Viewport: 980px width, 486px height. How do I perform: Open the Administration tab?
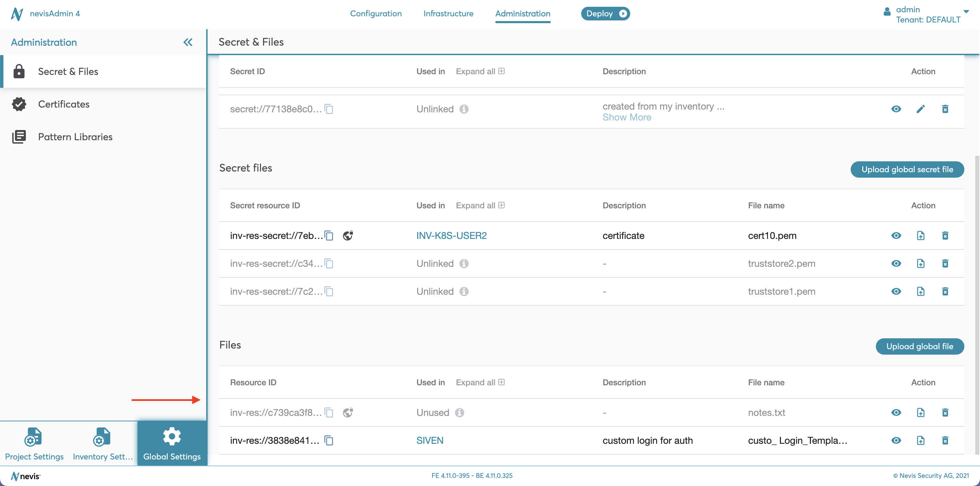point(523,14)
